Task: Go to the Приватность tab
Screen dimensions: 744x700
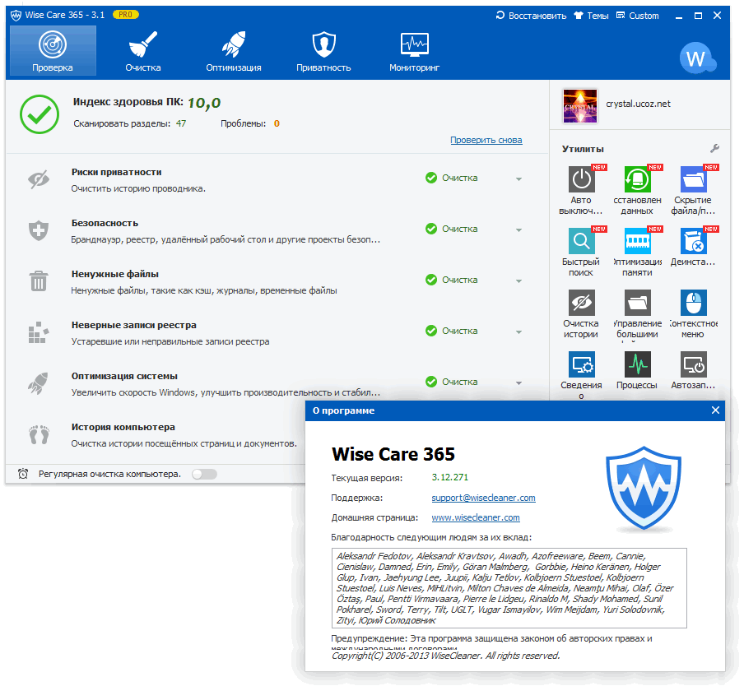Action: pyautogui.click(x=323, y=50)
